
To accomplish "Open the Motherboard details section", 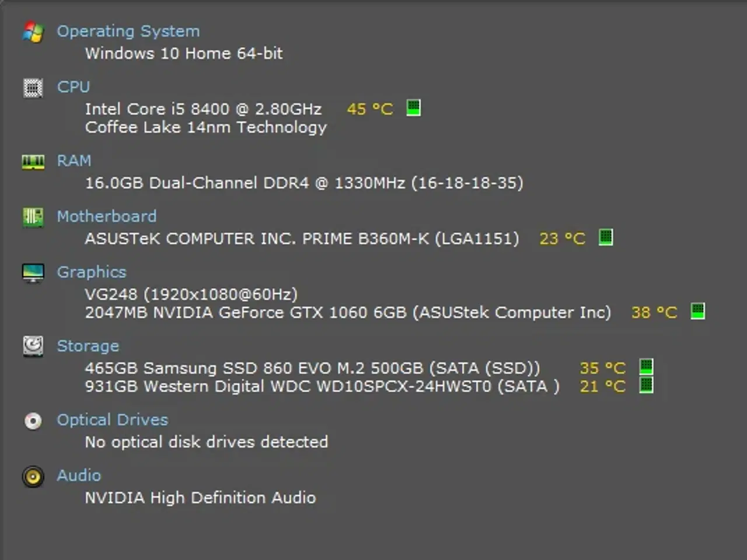I will 107,216.
